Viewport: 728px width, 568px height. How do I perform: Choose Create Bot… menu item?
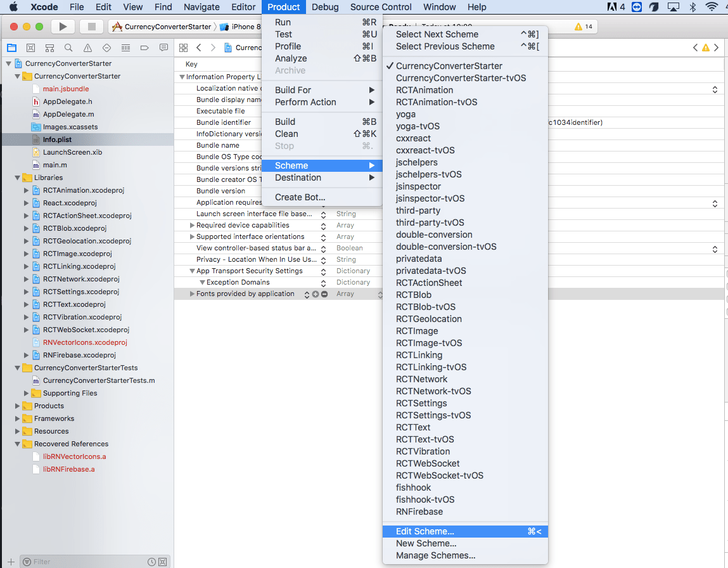322,197
